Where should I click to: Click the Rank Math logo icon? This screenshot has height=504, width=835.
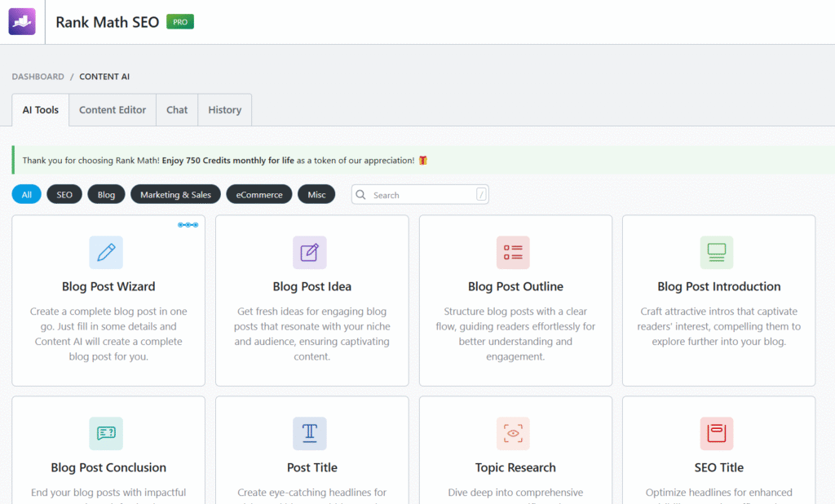pyautogui.click(x=22, y=21)
